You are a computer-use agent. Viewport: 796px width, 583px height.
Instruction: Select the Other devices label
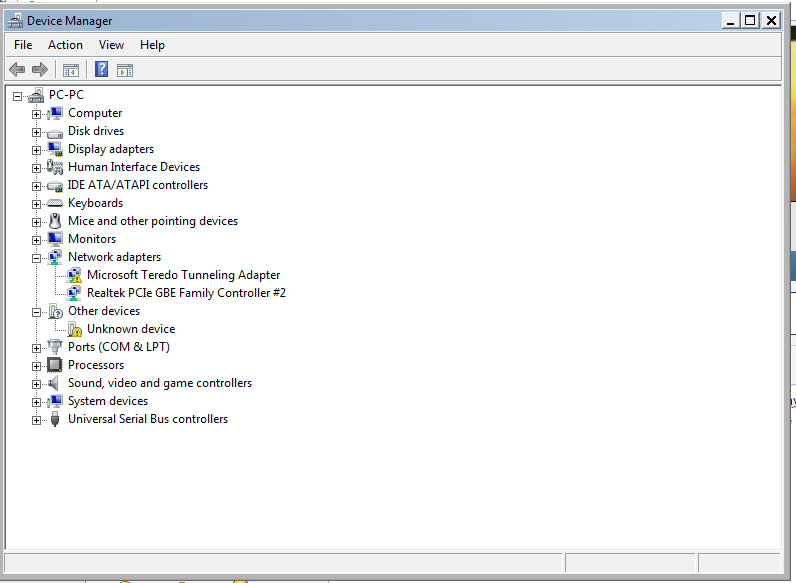point(104,311)
